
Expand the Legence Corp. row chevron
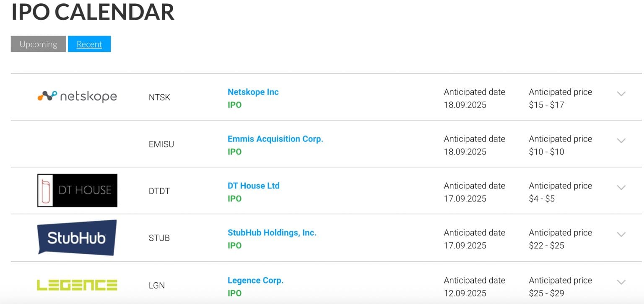621,282
